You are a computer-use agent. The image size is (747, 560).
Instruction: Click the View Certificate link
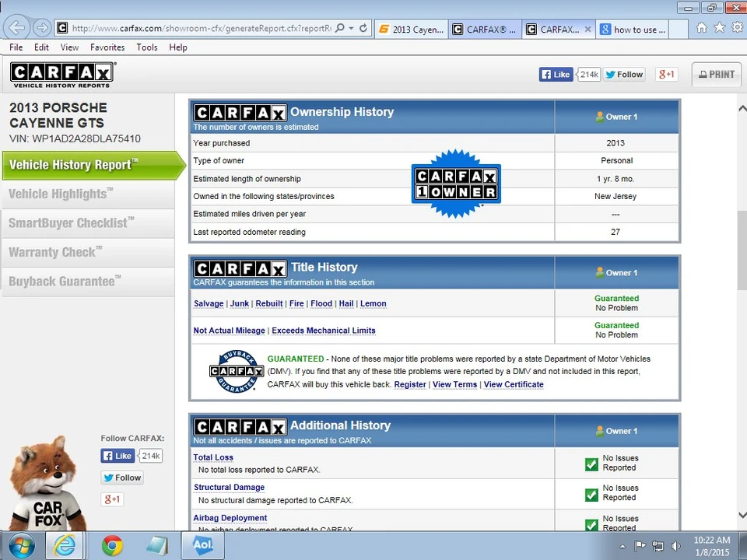tap(514, 385)
